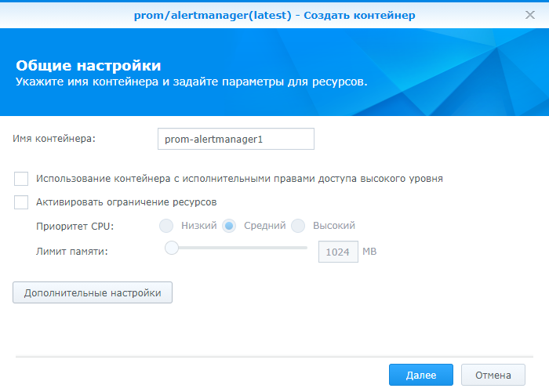
Task: Select 'Низкий' CPU priority radio button
Action: click(x=166, y=226)
